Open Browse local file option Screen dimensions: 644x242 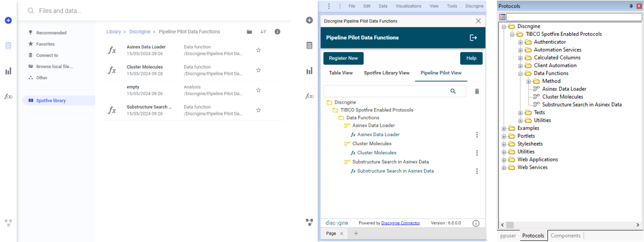tap(54, 66)
